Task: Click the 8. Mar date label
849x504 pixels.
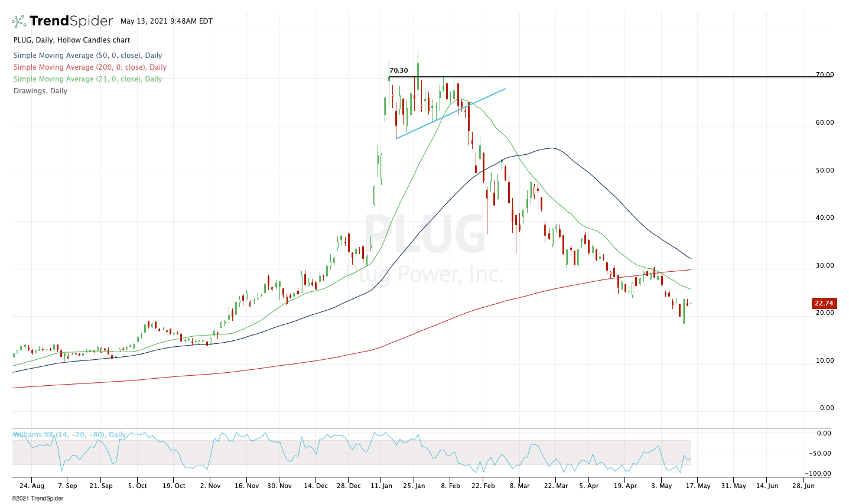Action: (520, 486)
